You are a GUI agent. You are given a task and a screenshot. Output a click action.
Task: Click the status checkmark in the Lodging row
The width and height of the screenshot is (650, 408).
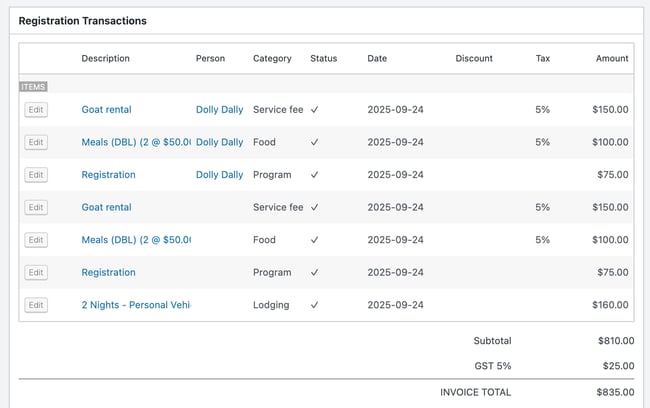(x=315, y=305)
